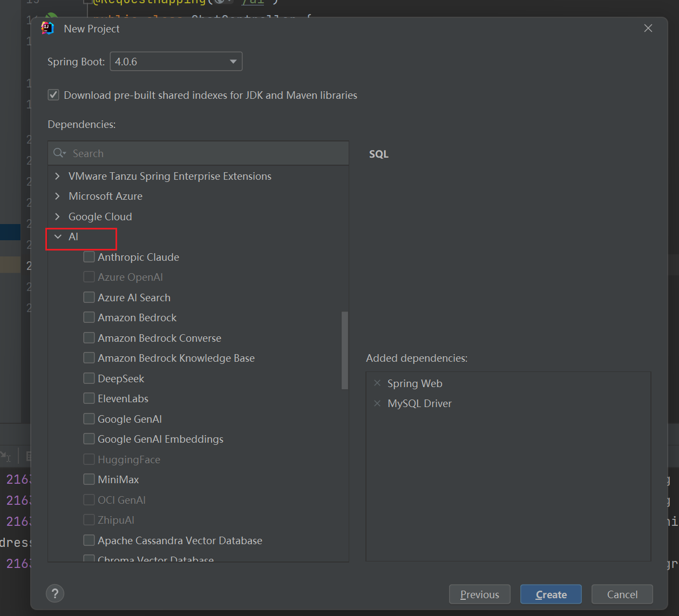Expand VMware Tanzu Spring Enterprise Extensions
This screenshot has height=616, width=679.
pos(58,176)
